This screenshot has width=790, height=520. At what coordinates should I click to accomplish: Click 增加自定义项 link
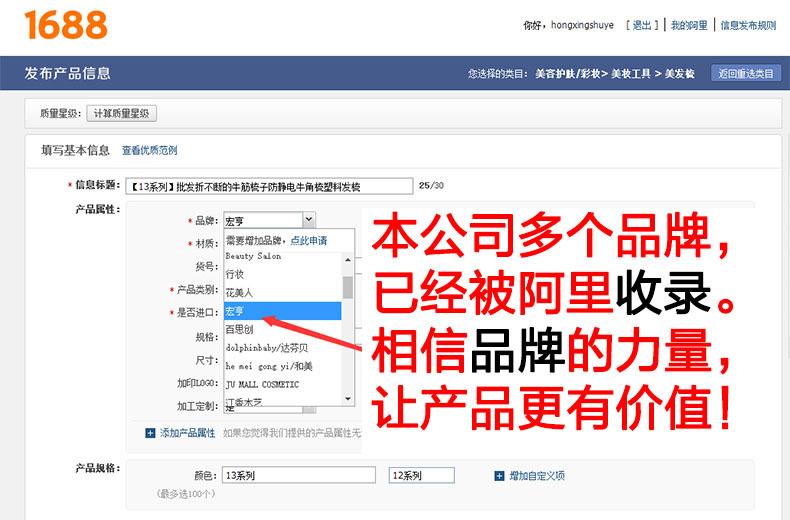pos(537,476)
